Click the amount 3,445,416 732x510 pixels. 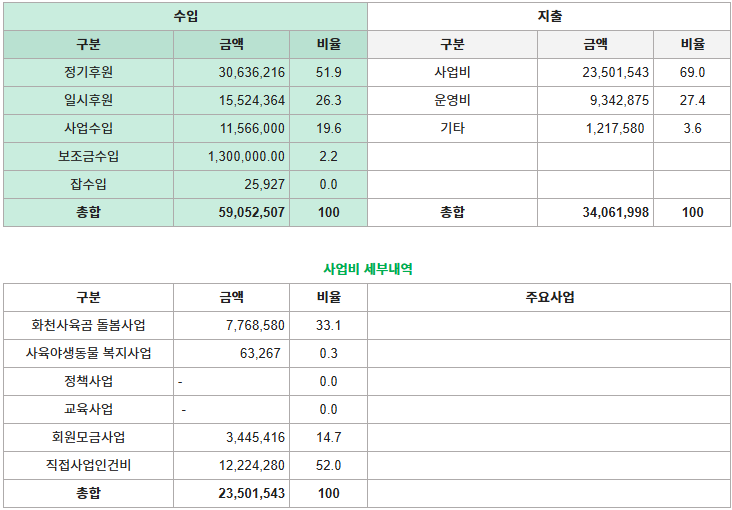[255, 438]
